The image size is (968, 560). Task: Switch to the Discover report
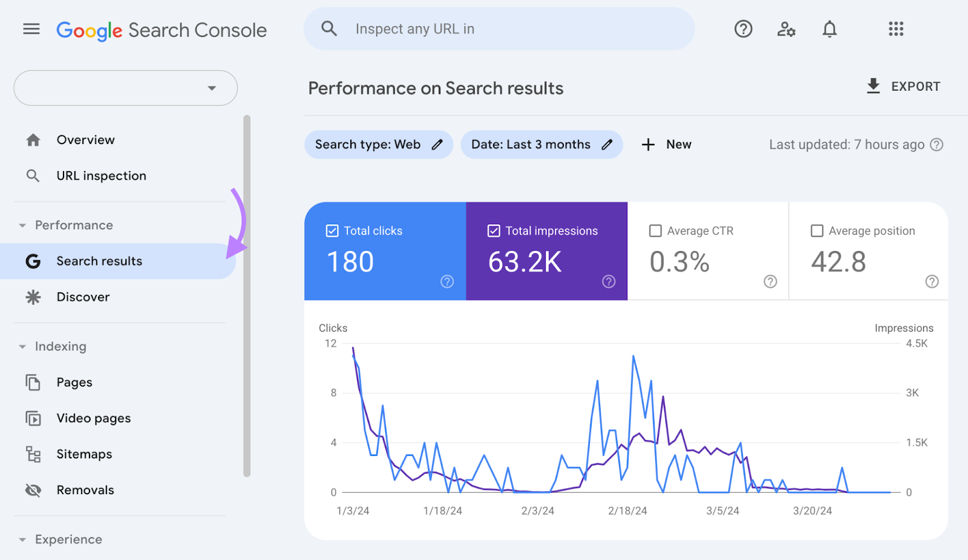pyautogui.click(x=83, y=296)
